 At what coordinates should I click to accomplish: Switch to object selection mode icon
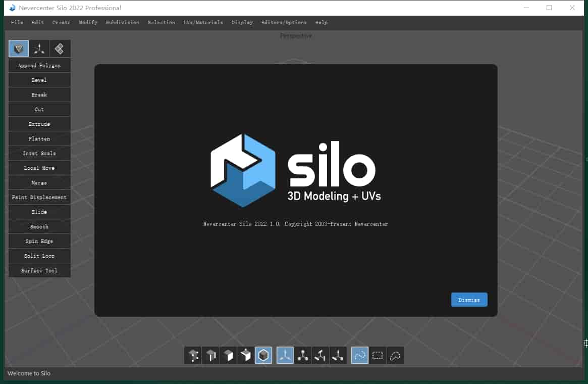click(x=246, y=356)
